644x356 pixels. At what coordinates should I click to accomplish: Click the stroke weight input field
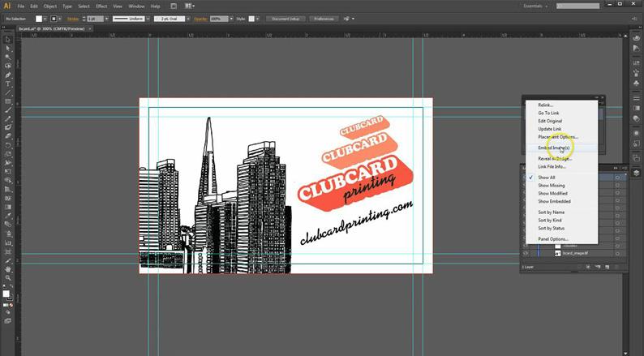point(95,19)
